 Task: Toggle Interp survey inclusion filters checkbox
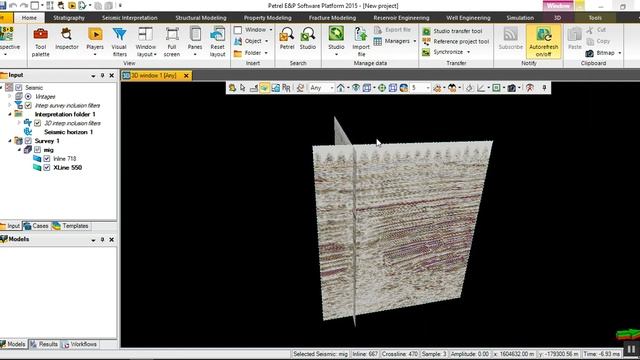[x=28, y=106]
